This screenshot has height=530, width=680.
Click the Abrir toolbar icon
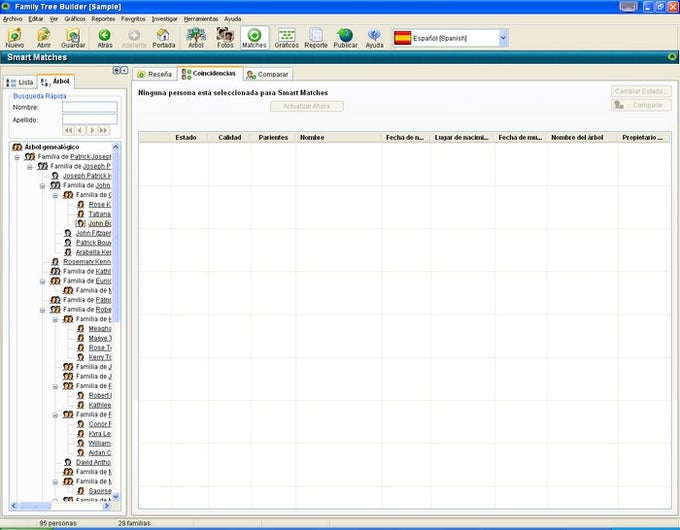43,37
